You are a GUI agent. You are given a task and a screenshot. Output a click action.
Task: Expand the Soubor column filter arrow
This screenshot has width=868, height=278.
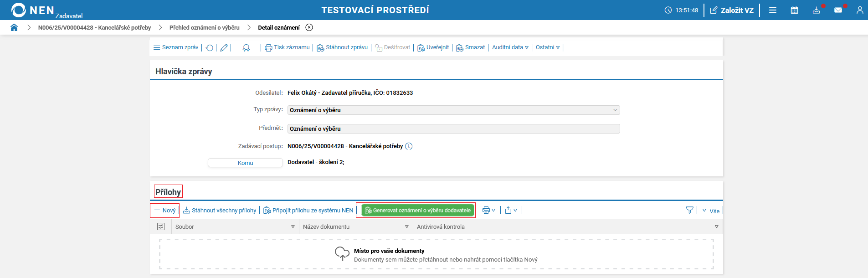293,227
